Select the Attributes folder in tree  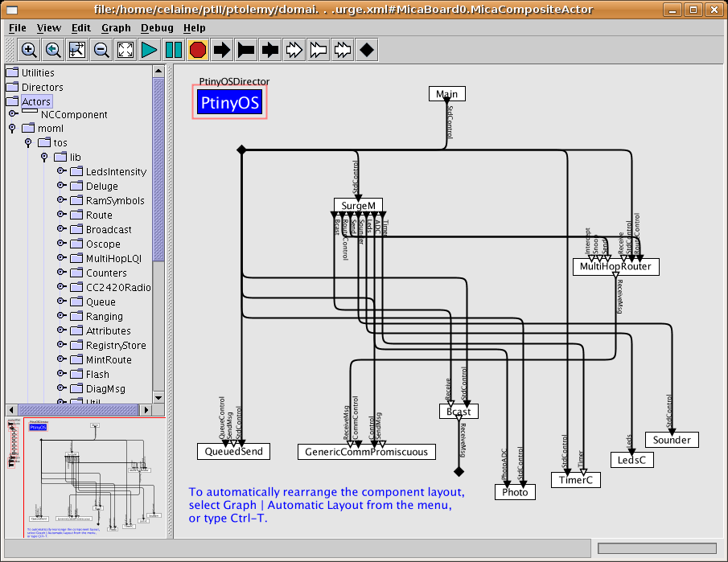click(101, 331)
